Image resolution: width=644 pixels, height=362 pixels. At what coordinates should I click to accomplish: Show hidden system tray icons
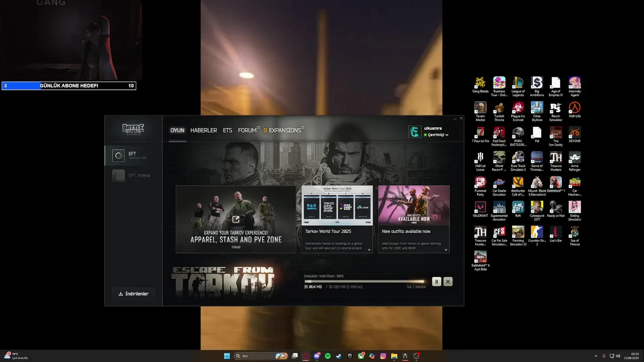[x=596, y=356]
